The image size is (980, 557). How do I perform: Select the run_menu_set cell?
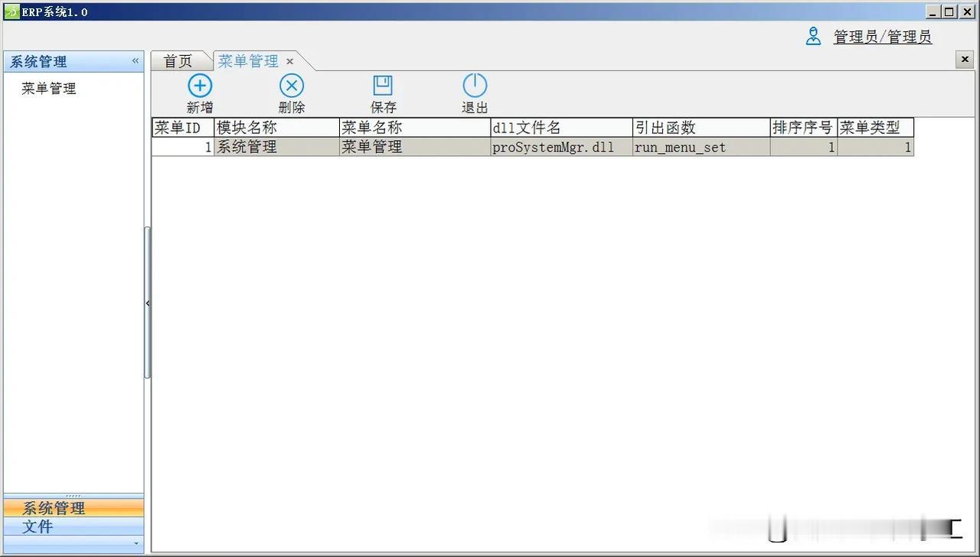tap(701, 147)
